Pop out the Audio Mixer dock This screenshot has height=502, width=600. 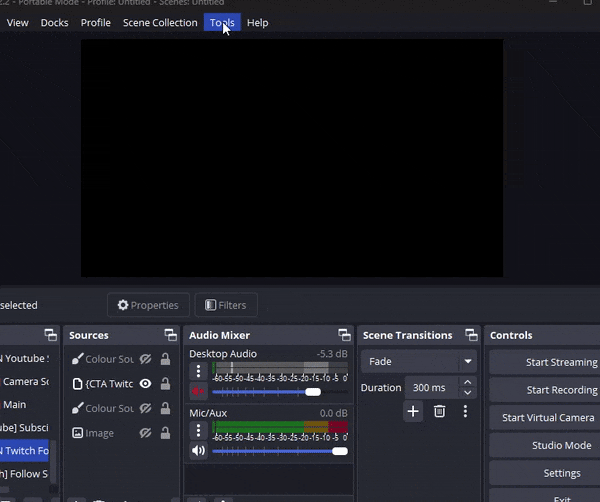pos(344,335)
